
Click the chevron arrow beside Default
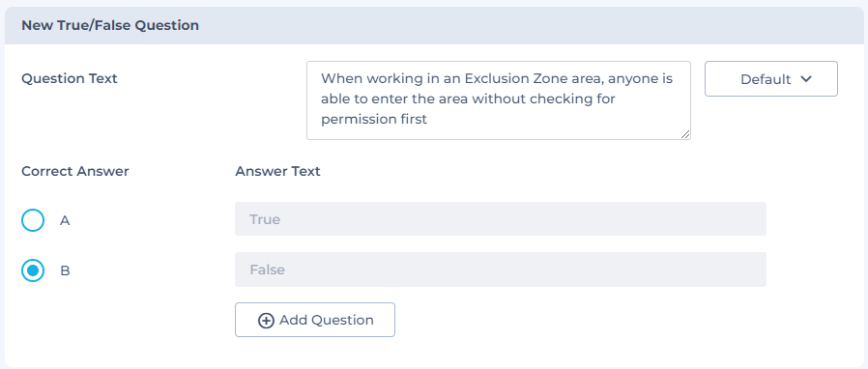tap(806, 79)
